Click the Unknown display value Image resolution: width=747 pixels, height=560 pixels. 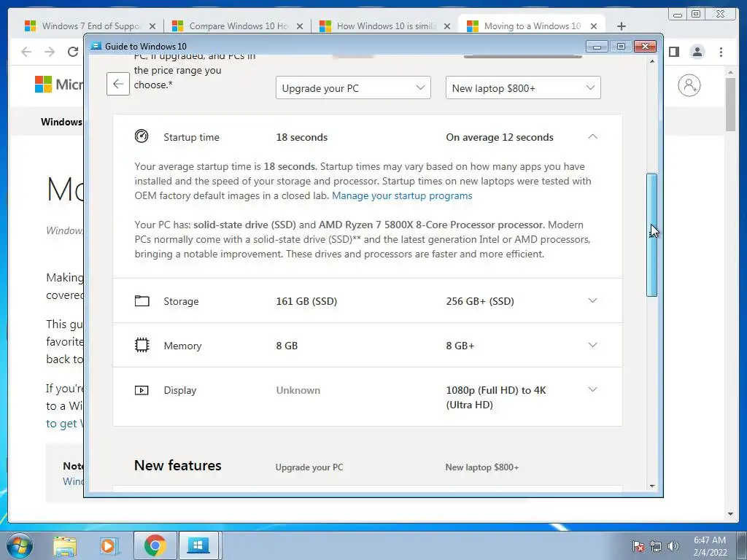coord(298,390)
